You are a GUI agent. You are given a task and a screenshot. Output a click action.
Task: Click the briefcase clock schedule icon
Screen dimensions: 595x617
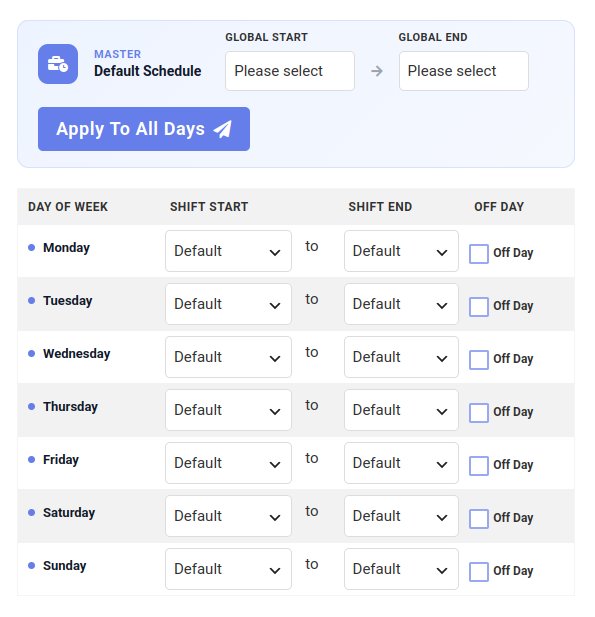(x=58, y=64)
